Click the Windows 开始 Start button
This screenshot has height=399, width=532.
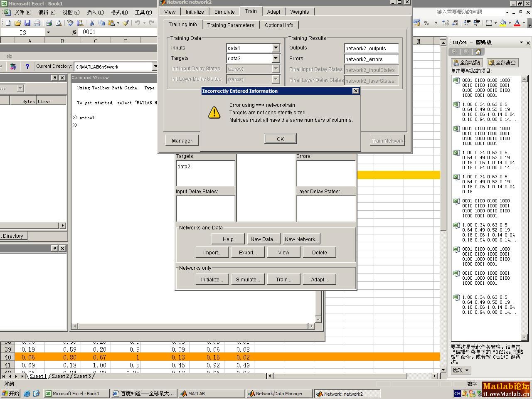(x=11, y=393)
